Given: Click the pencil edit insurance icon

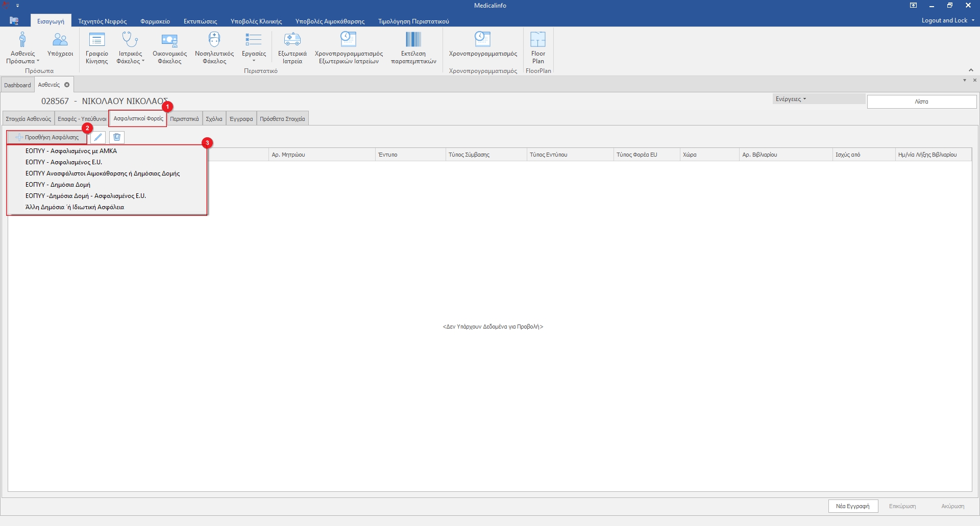Looking at the screenshot, I should click(98, 137).
